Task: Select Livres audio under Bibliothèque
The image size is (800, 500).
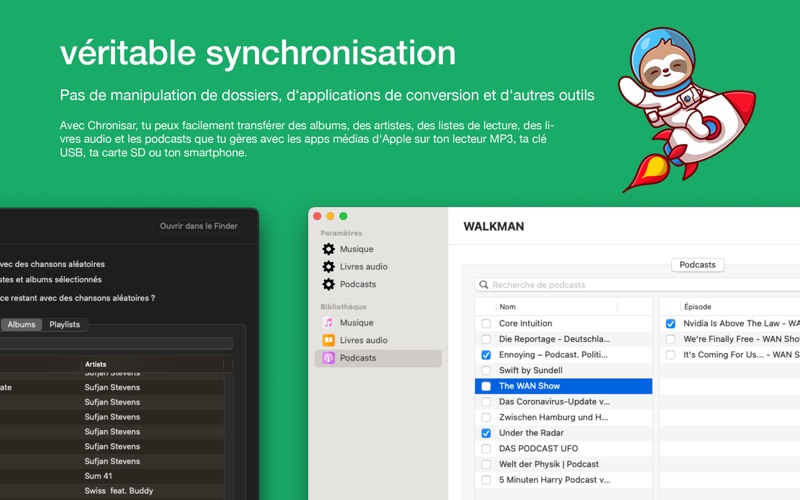Action: click(363, 340)
